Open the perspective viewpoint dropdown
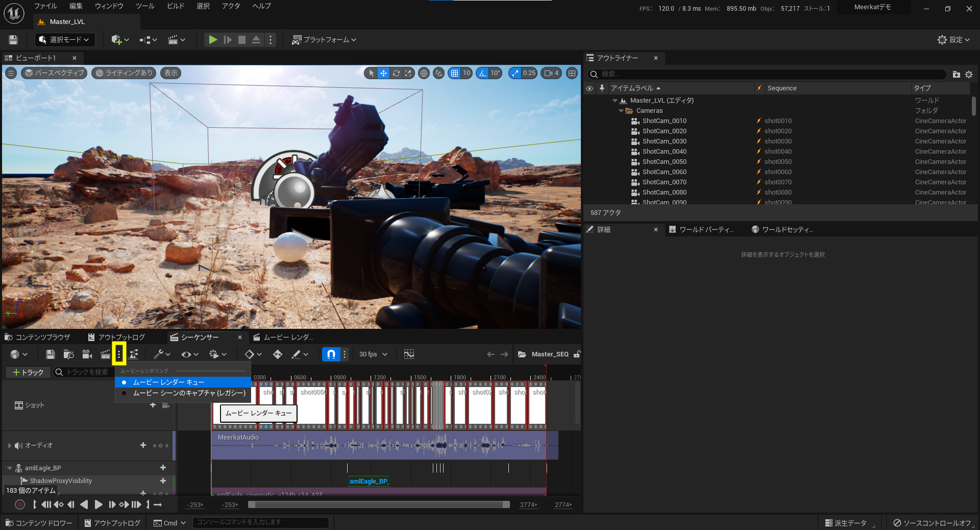The image size is (980, 530). coord(54,73)
